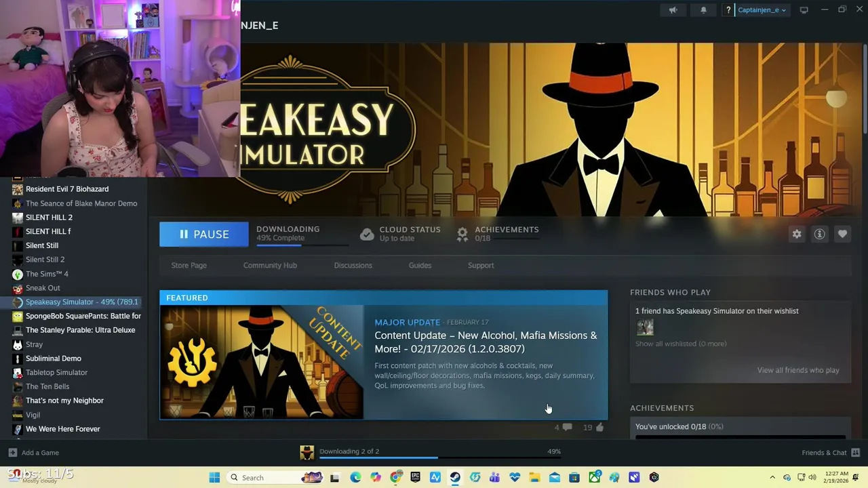Open the Windows Start menu
This screenshot has height=488, width=868.
coord(214,478)
